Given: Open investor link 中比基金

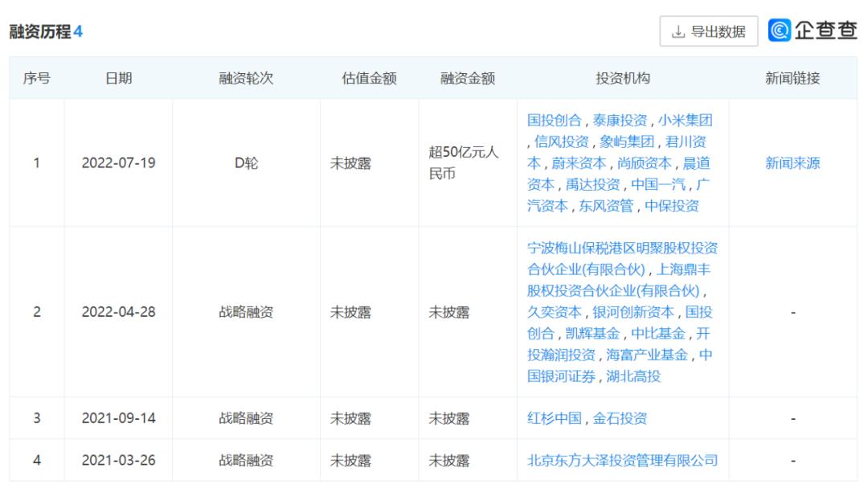Looking at the screenshot, I should click(658, 334).
